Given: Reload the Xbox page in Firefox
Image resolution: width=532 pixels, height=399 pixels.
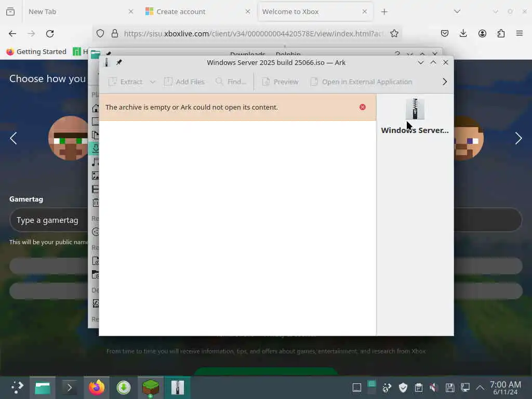Looking at the screenshot, I should (50, 34).
